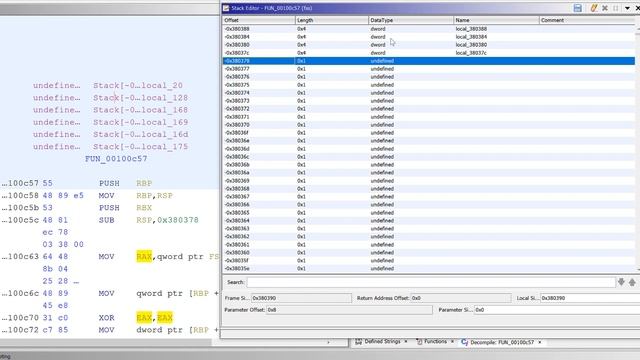Click the Frame Size field showing 0x380390
Image resolution: width=640 pixels, height=360 pixels.
click(x=301, y=298)
